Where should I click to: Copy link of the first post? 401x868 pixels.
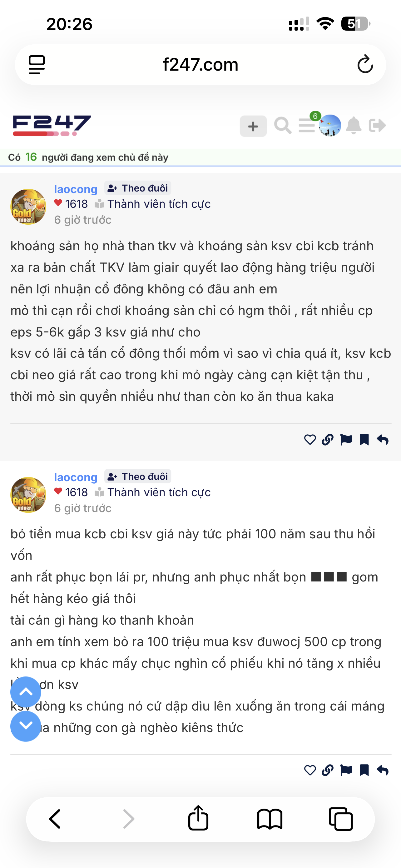(x=328, y=440)
